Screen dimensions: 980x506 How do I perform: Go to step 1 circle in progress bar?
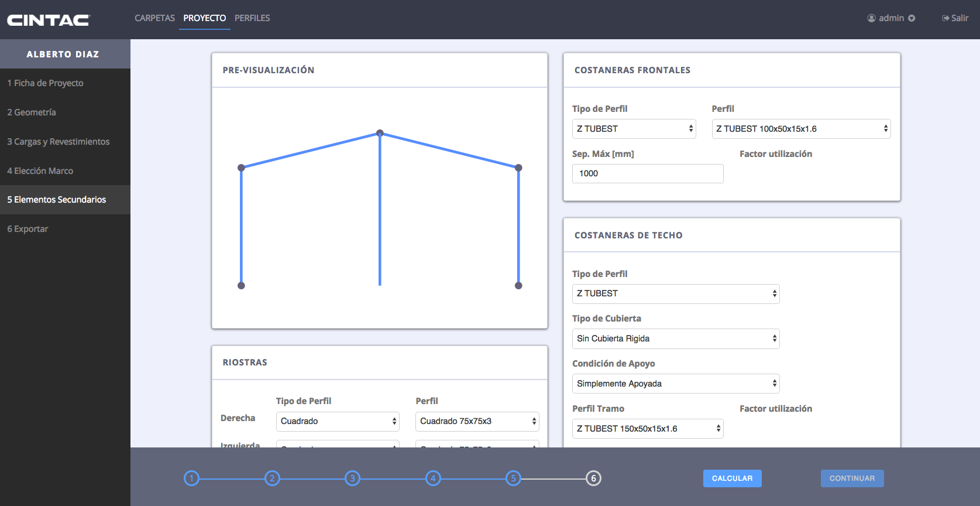point(191,478)
